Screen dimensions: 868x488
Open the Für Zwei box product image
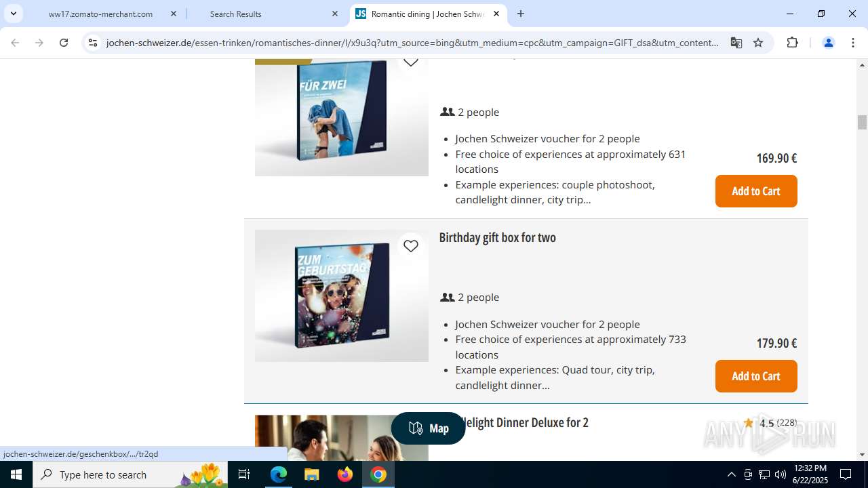click(x=342, y=118)
